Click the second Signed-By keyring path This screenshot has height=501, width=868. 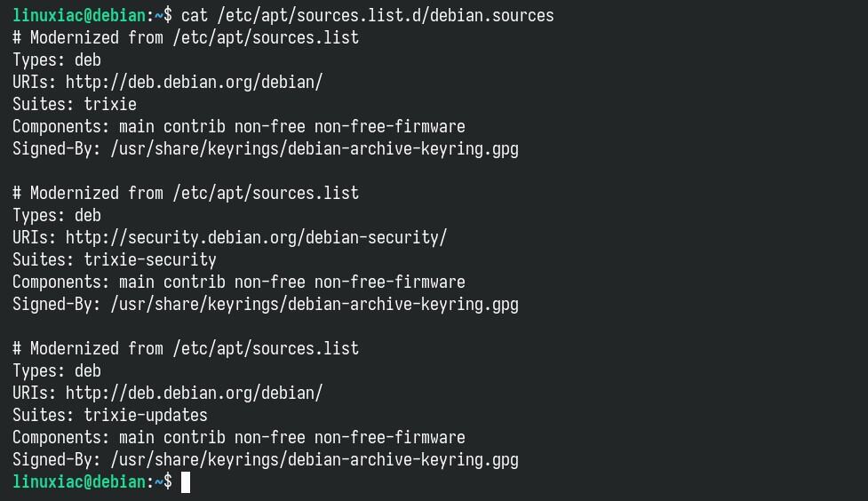[315, 305]
